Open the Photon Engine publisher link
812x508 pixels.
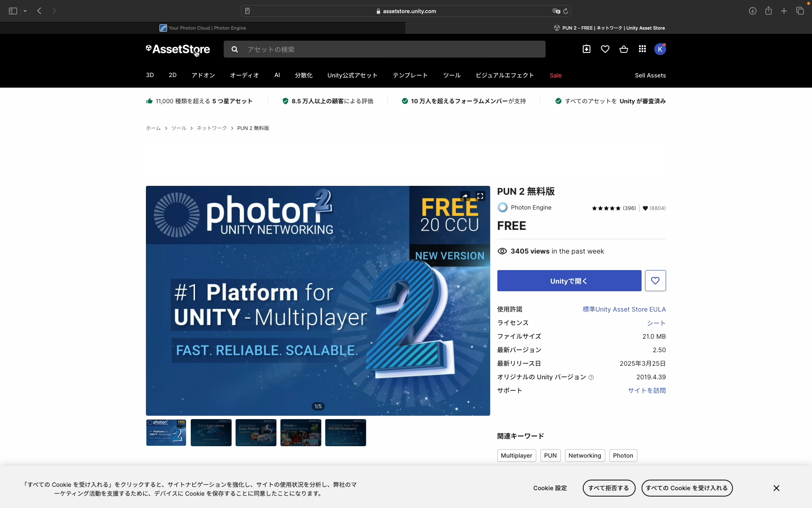(x=531, y=207)
